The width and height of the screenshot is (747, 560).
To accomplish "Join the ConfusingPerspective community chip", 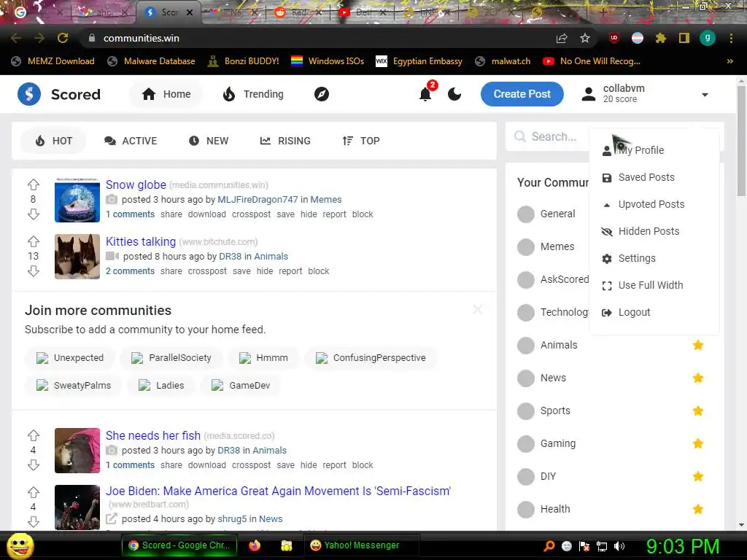I will (371, 358).
